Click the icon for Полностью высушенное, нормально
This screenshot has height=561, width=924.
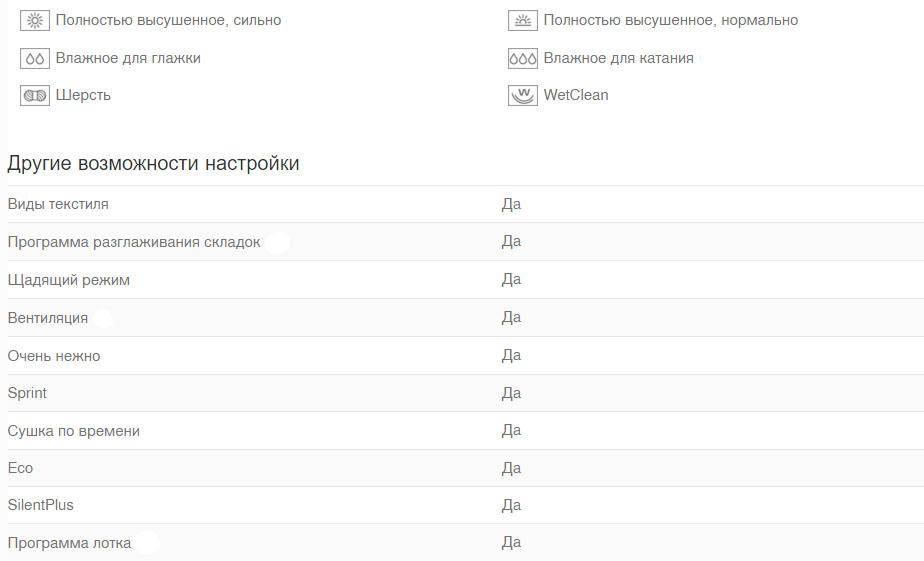pos(523,21)
